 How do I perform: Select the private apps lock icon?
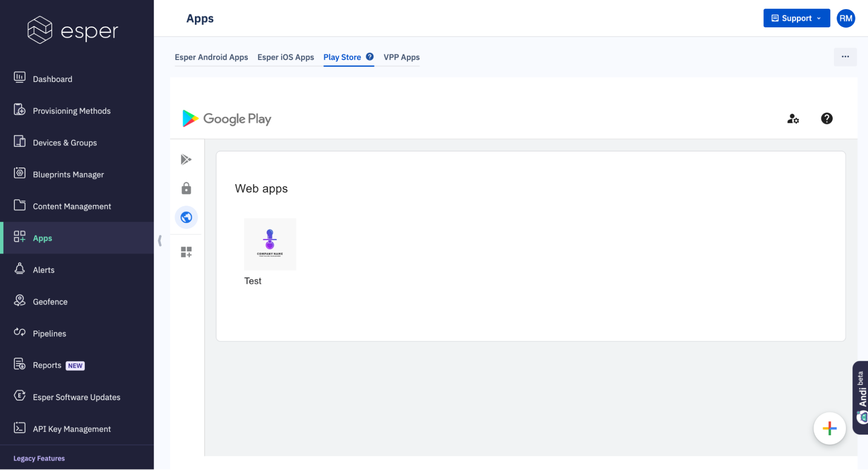pos(186,188)
